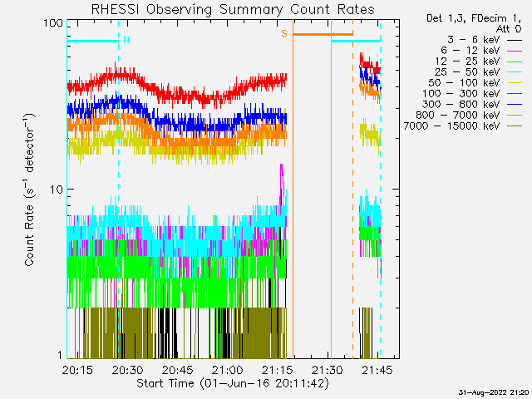This screenshot has width=532, height=399.
Task: Select the '800 - 7000 keV' legend label
Action: [x=458, y=116]
